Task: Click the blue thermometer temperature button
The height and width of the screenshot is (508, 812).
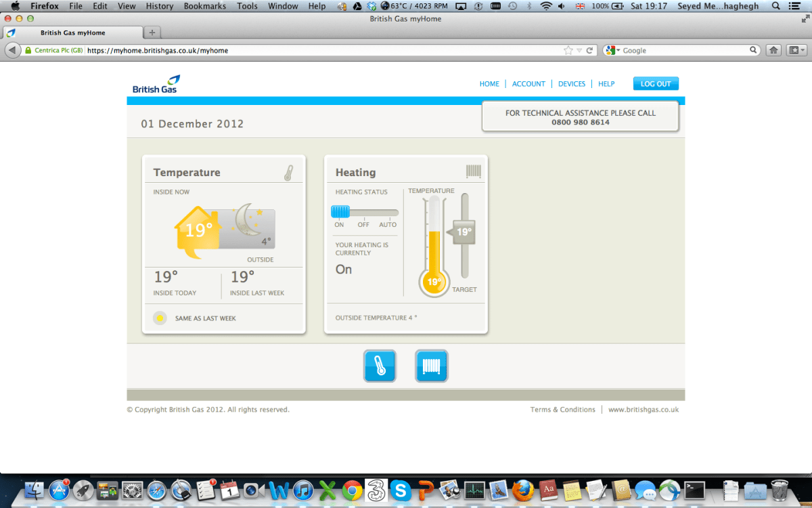Action: [x=380, y=366]
